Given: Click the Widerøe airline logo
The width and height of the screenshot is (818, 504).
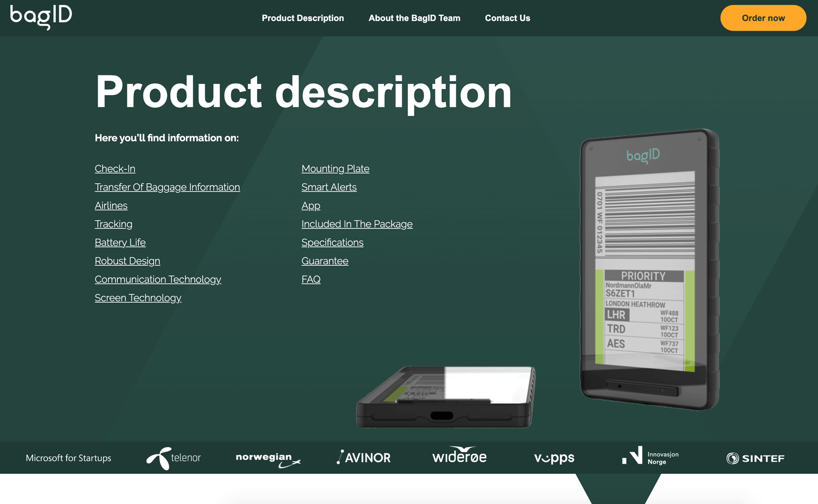Looking at the screenshot, I should [x=460, y=455].
